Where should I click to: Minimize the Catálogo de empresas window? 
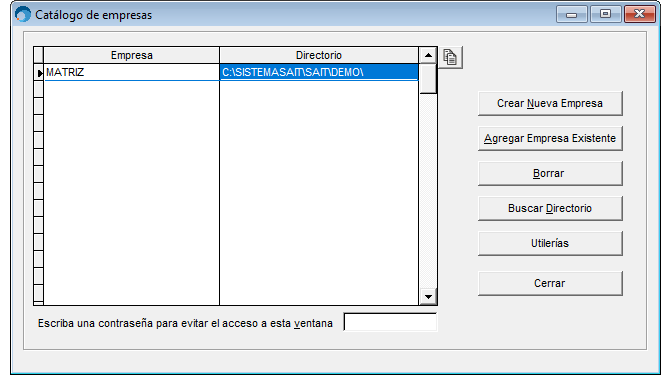click(x=572, y=15)
